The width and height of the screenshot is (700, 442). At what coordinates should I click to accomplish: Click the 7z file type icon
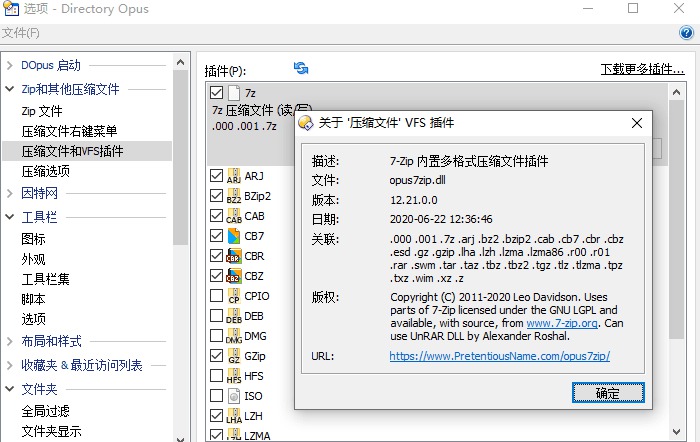tap(234, 93)
